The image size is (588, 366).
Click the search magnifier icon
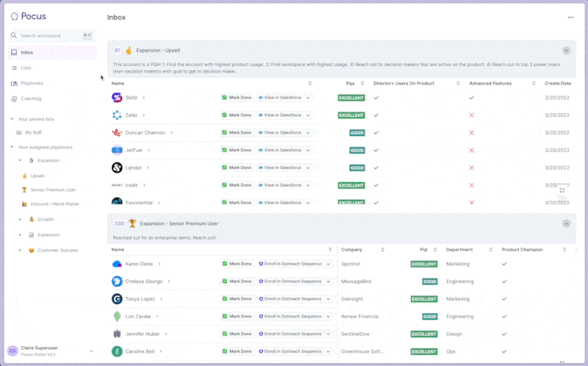click(14, 35)
